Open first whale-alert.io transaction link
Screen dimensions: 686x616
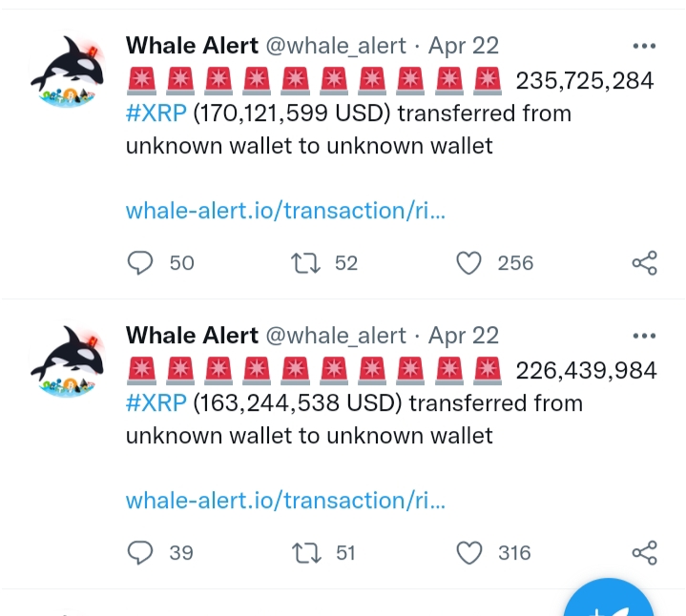click(x=285, y=211)
